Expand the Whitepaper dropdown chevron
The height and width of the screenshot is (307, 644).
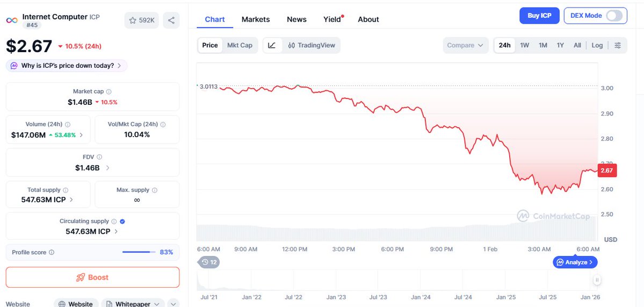[156, 304]
